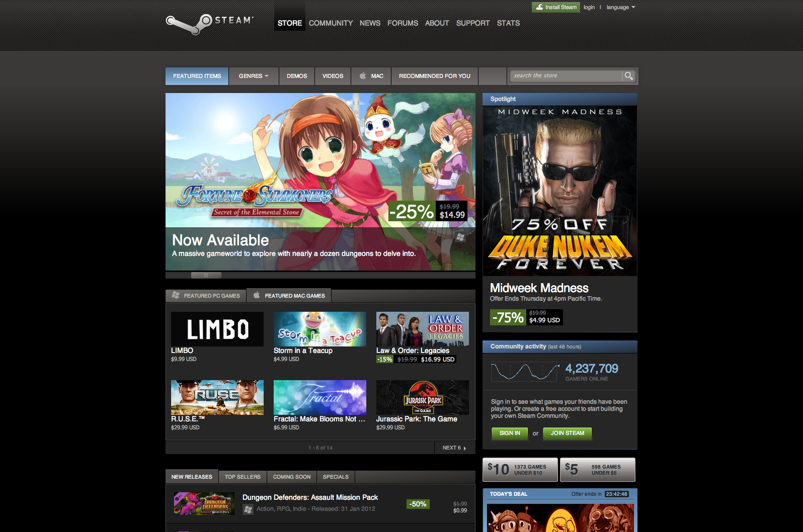Open the LIMBO game thumbnail
Screen dimensions: 803x532
(x=217, y=329)
